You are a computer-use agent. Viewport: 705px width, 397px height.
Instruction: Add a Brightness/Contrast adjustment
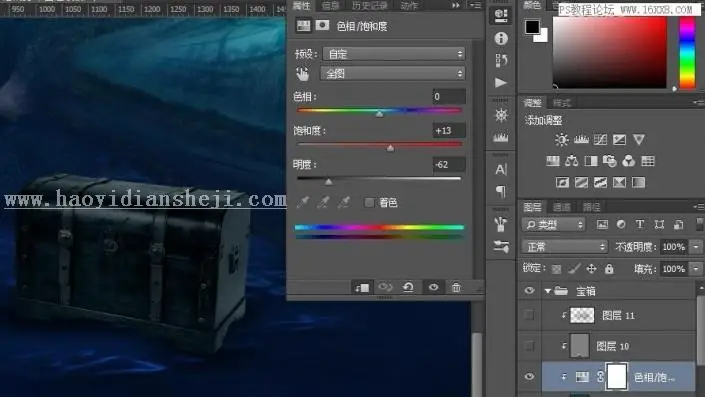coord(562,140)
